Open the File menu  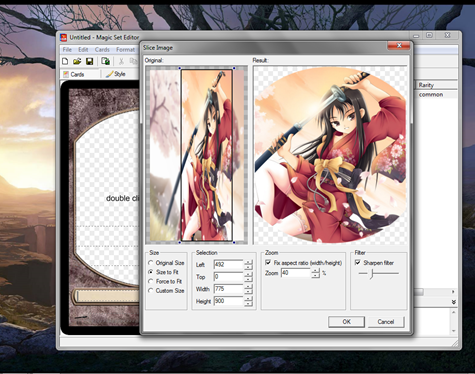tap(67, 50)
